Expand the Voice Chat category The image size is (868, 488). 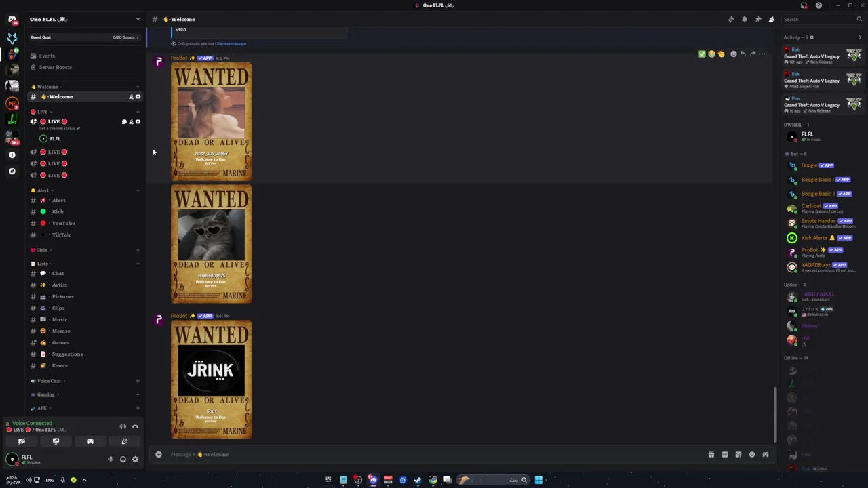click(x=49, y=381)
